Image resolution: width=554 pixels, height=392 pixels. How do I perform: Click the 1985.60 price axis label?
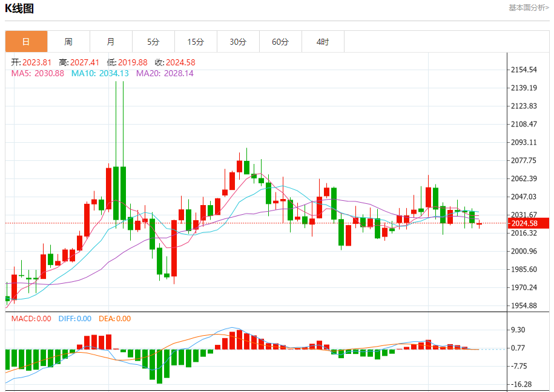[x=524, y=269]
